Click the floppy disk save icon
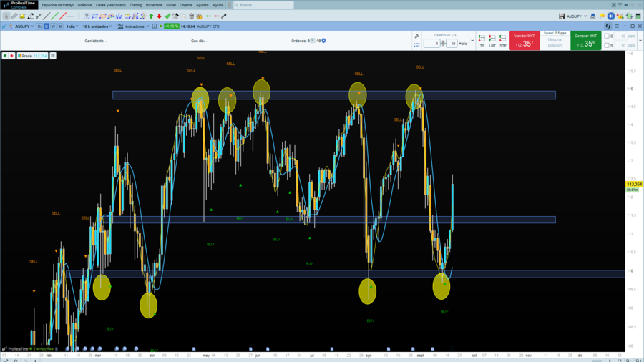Screen dimensions: 644x362 click(x=562, y=16)
